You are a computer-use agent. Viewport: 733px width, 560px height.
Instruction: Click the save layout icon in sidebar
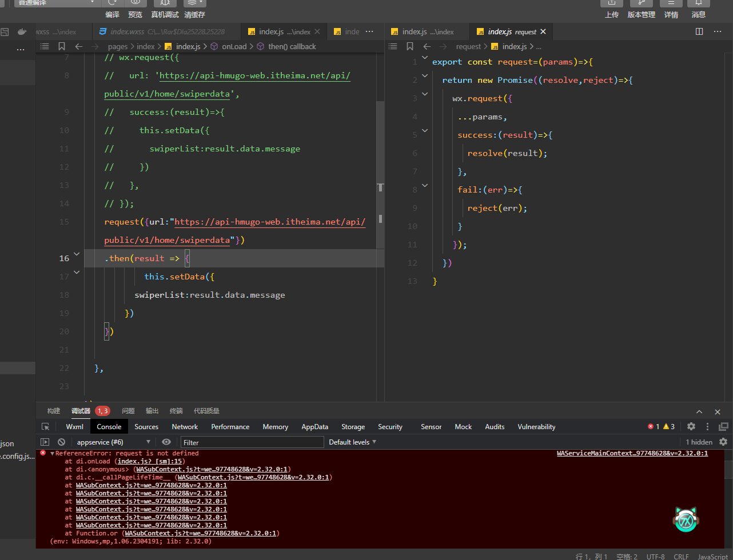point(5,32)
